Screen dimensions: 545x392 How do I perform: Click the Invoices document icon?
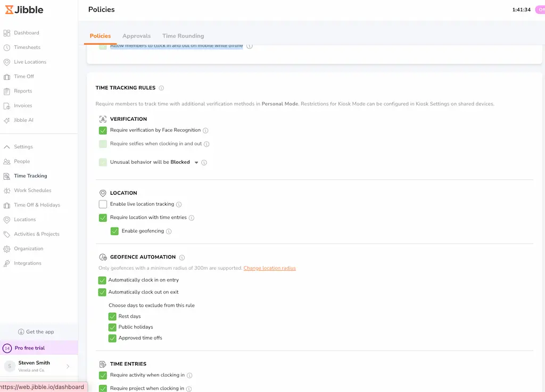tap(6, 106)
